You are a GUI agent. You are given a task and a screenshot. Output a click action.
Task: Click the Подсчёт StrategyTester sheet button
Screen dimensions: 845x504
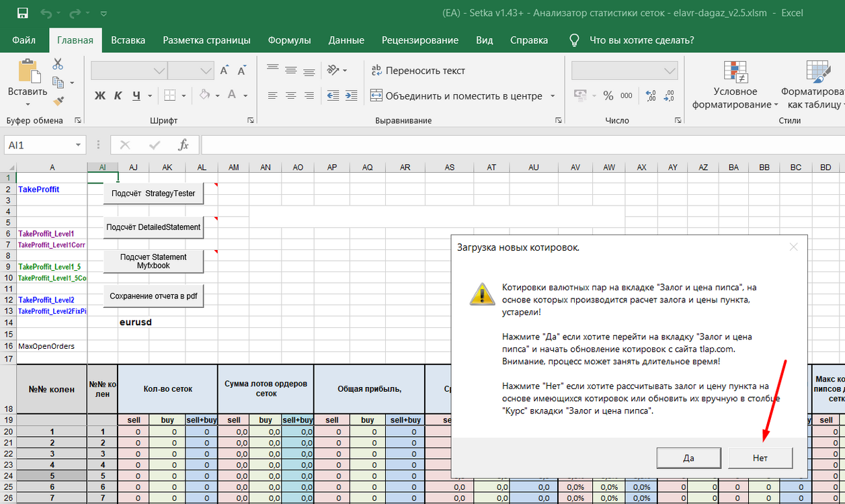pos(153,193)
